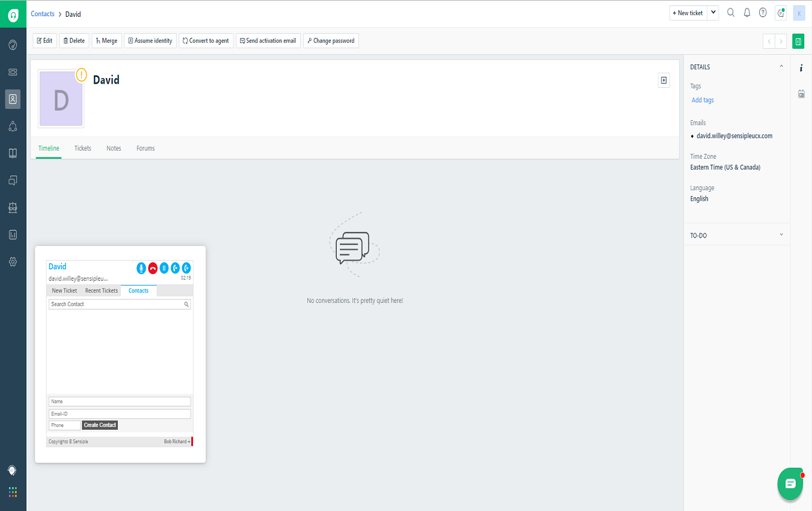Open the Contacts section in the sidebar
Viewport: 812px width, 511px height.
[x=13, y=99]
